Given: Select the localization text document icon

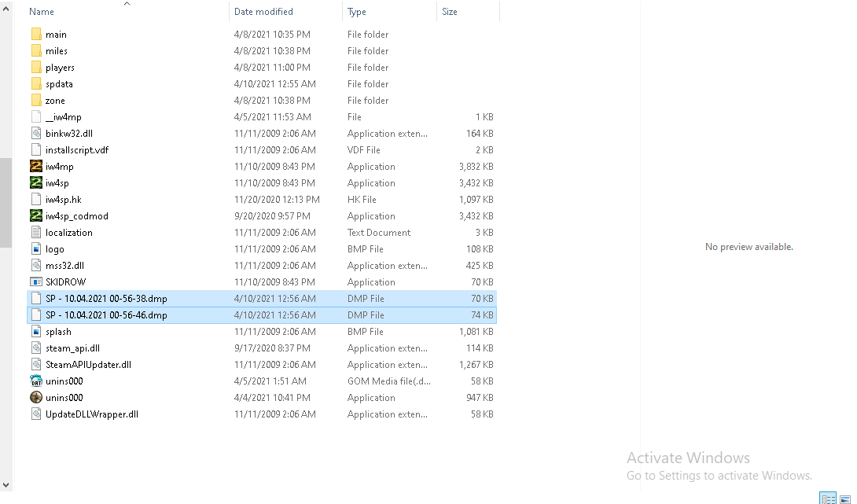Looking at the screenshot, I should (x=36, y=232).
